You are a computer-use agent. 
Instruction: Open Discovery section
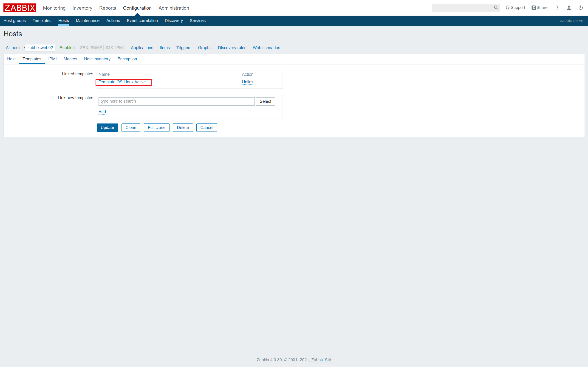174,21
